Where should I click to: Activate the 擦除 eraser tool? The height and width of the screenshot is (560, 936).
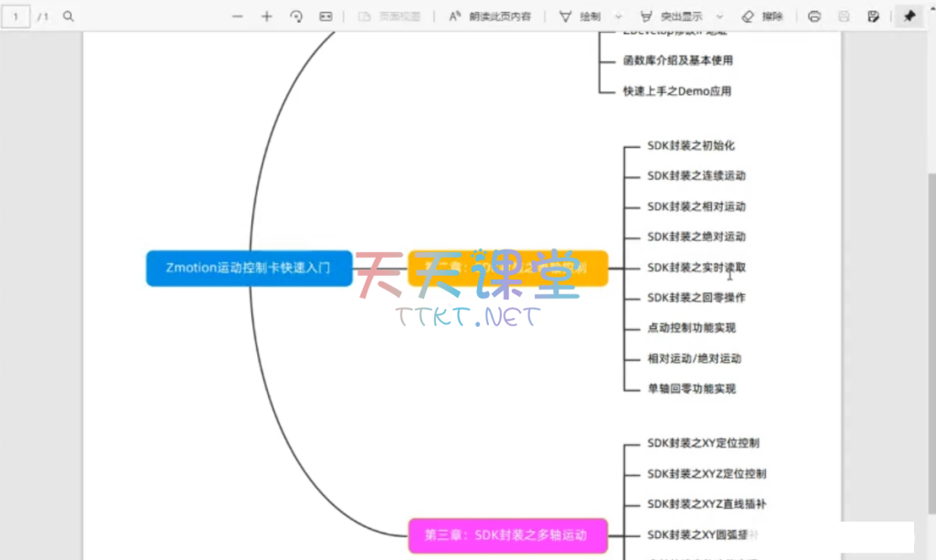tap(762, 16)
